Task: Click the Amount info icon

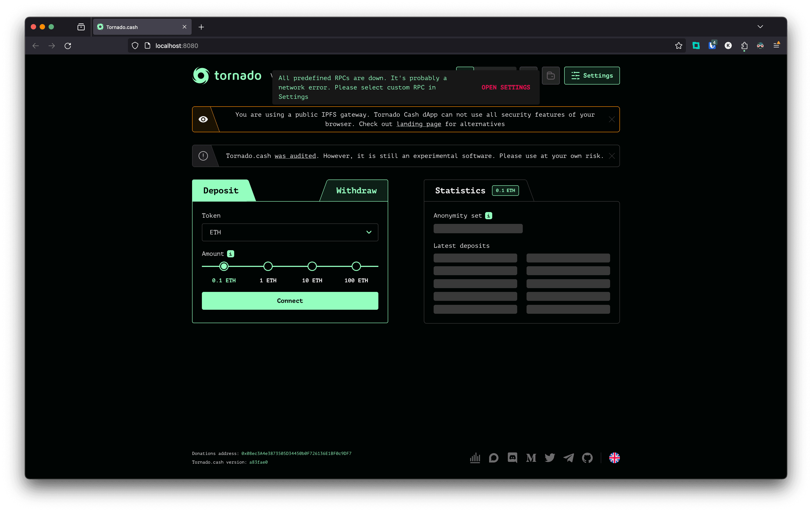Action: click(x=231, y=254)
